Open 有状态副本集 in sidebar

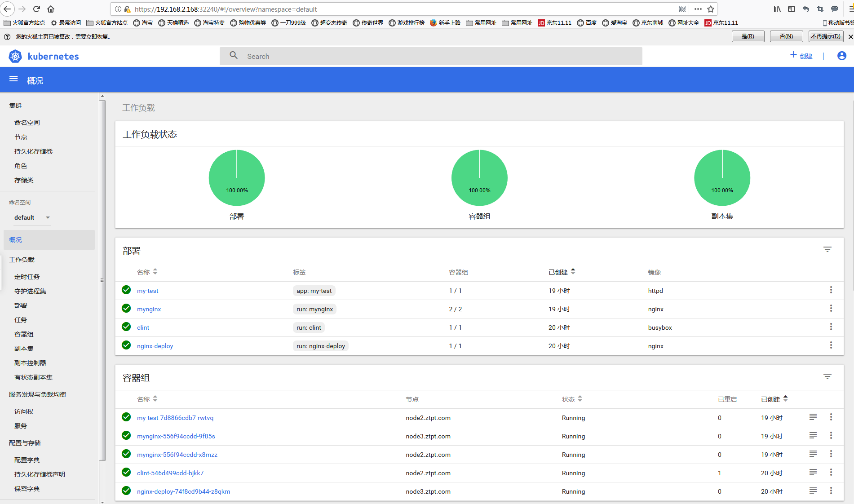(33, 377)
